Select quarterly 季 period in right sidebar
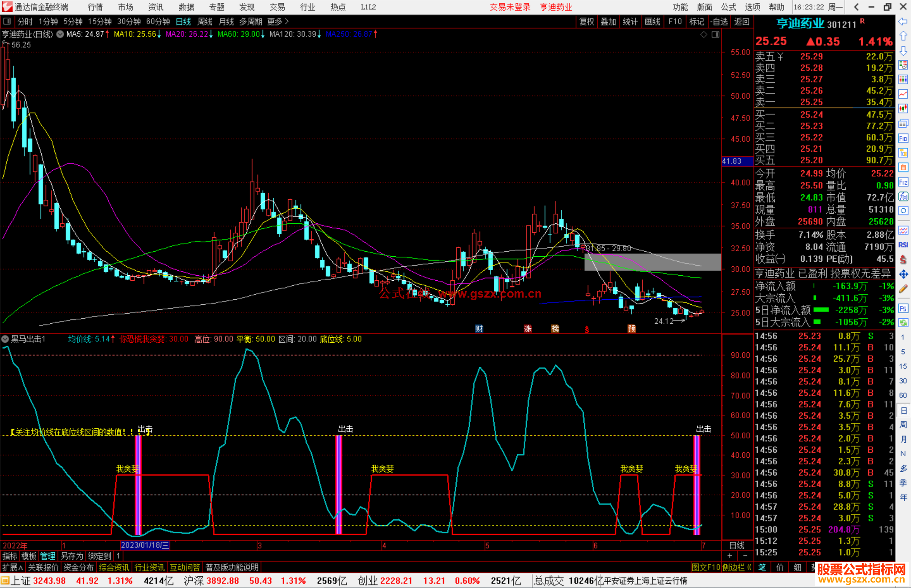The width and height of the screenshot is (911, 588). 903,483
